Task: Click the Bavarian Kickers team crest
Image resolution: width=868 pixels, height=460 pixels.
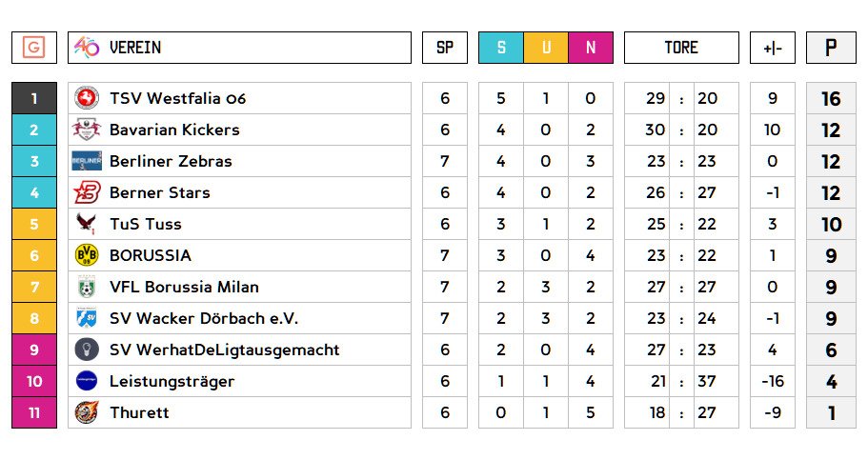Action: 87,130
